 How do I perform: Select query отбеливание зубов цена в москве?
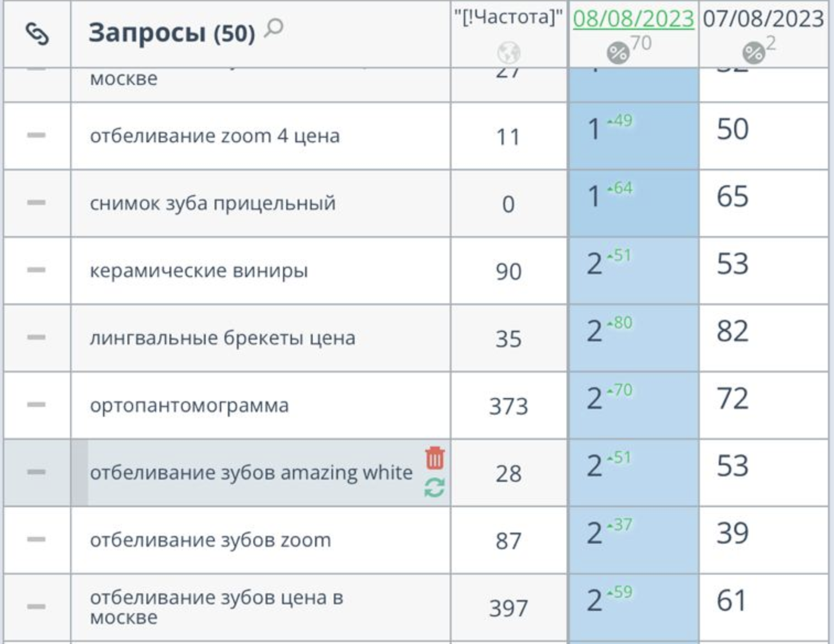click(216, 607)
